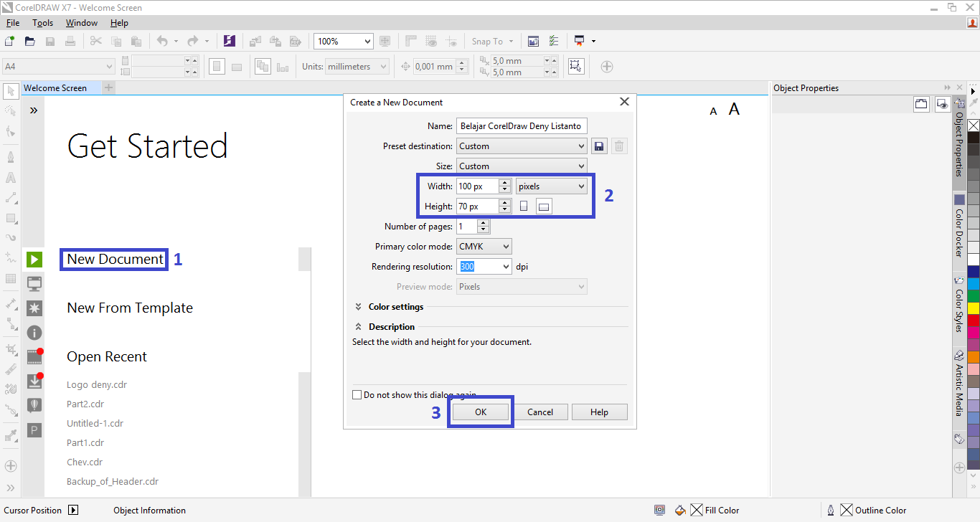Save the preset destination with disk icon
This screenshot has height=522, width=980.
[599, 146]
